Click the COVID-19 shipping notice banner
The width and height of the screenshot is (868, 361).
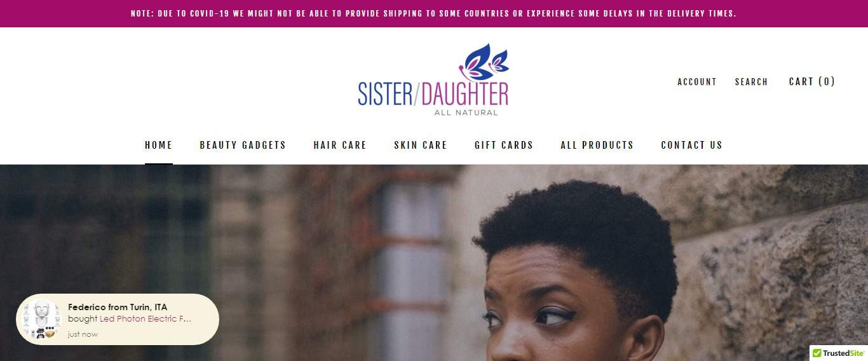click(434, 13)
